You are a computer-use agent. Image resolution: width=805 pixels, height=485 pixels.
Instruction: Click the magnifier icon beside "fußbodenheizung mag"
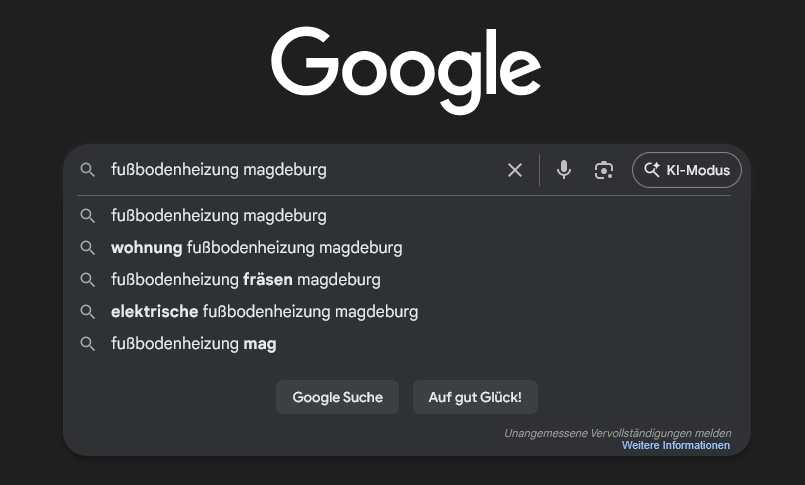point(88,343)
